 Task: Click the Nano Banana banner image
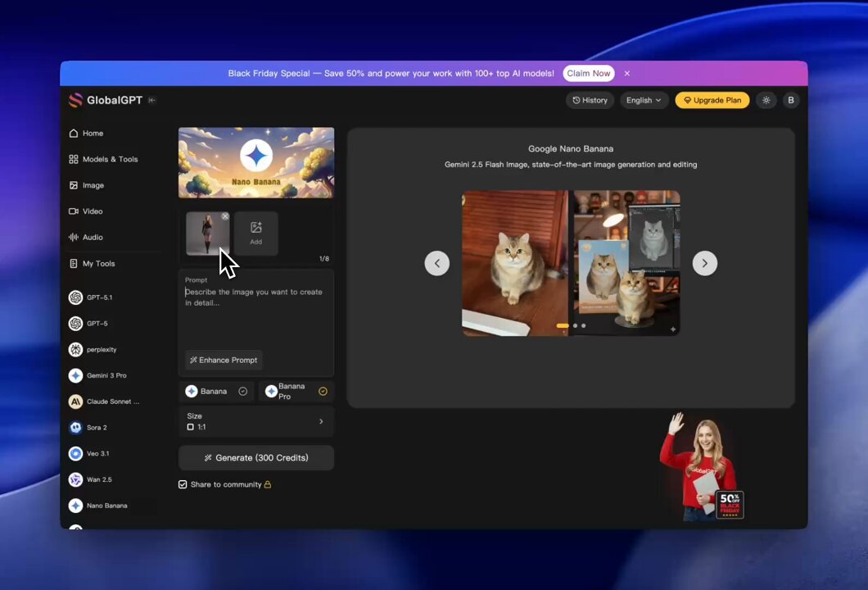coord(256,163)
